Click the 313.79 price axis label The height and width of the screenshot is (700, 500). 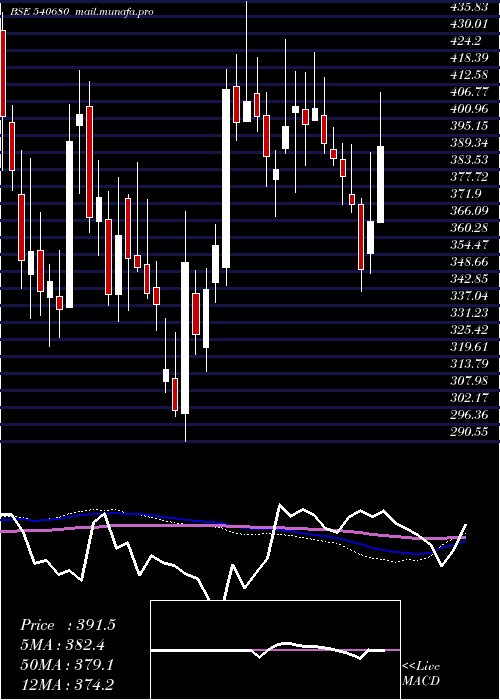(x=468, y=363)
